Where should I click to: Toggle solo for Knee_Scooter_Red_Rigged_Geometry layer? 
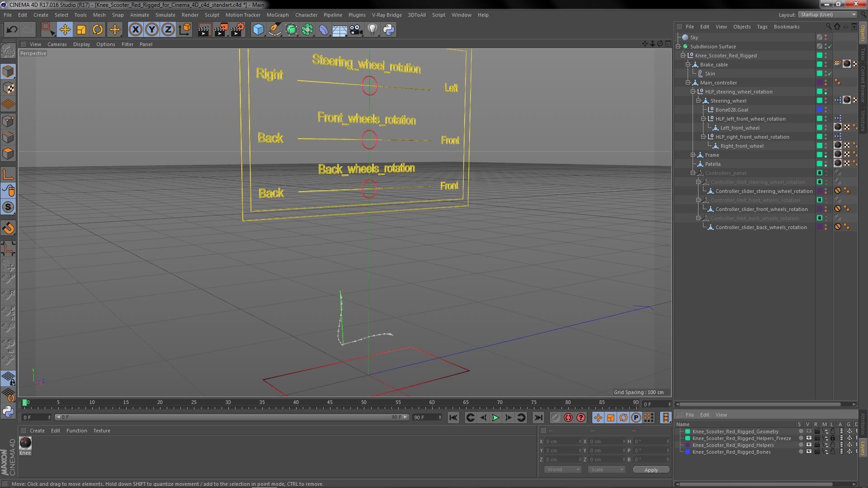(x=800, y=432)
